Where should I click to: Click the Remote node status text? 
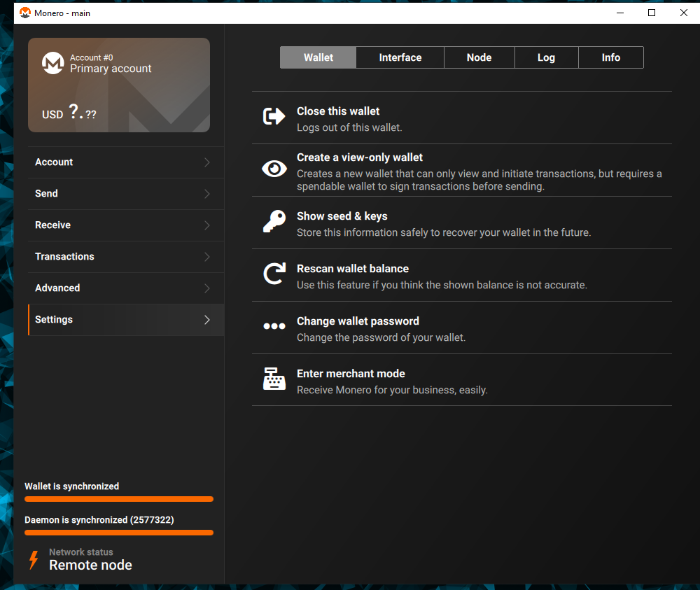click(x=90, y=565)
